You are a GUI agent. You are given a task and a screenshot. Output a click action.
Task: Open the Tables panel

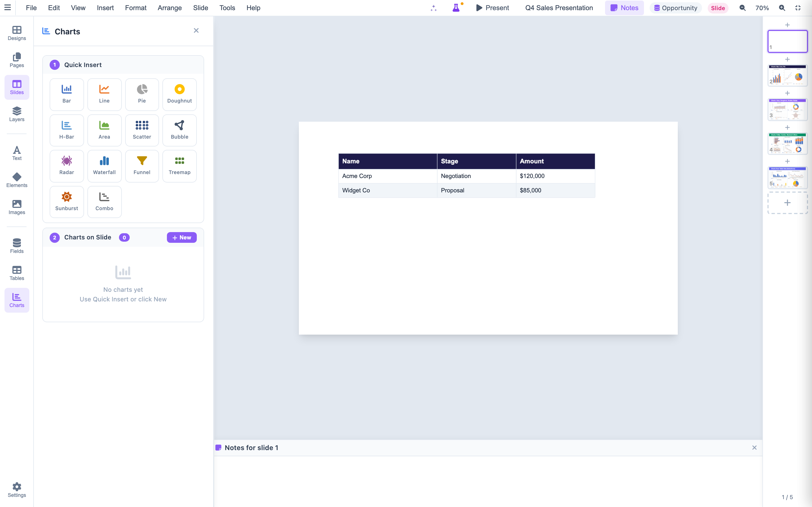click(16, 272)
